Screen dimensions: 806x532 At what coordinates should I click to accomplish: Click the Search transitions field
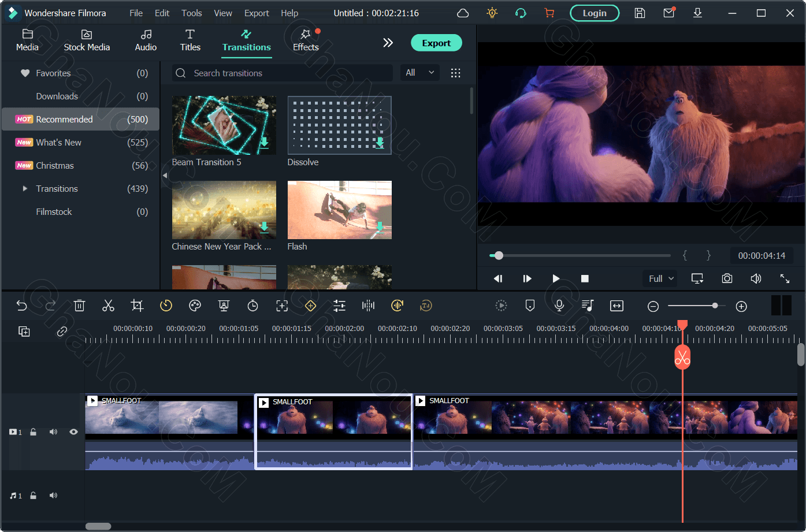point(282,73)
